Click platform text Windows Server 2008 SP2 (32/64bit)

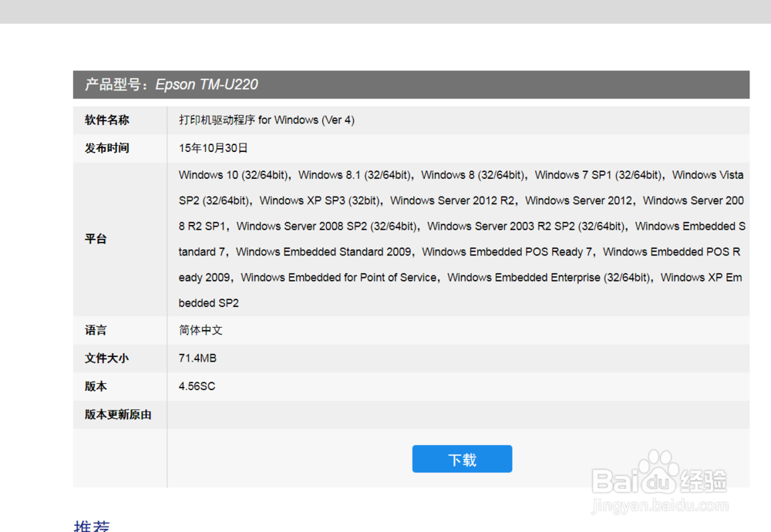pos(327,226)
